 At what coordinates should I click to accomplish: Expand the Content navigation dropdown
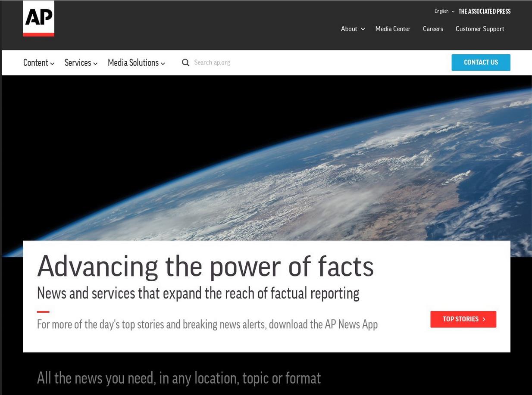pyautogui.click(x=36, y=62)
